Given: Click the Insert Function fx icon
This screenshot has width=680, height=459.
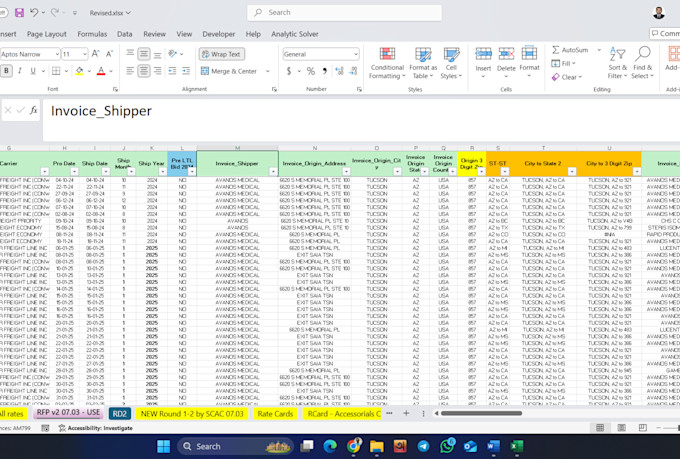Looking at the screenshot, I should 33,111.
